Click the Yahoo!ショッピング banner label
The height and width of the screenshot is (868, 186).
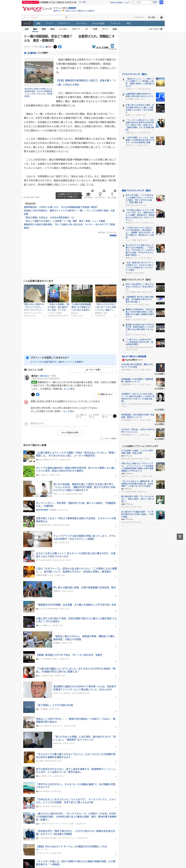click(x=30, y=2)
